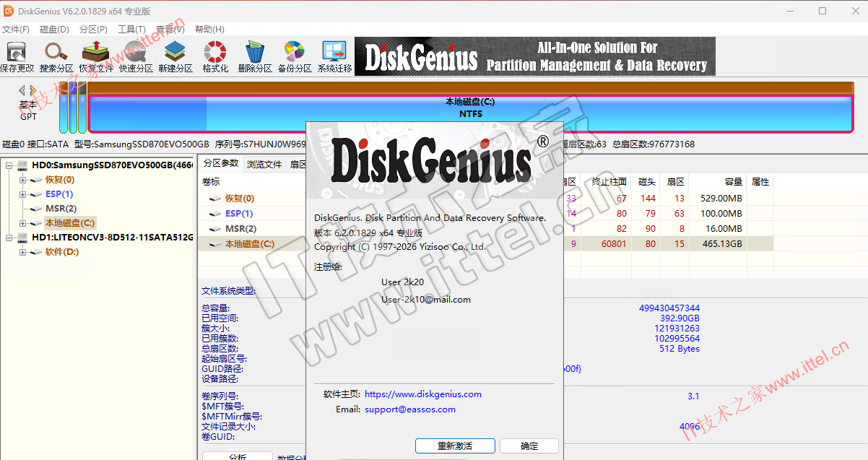
Task: Click the HD0 Samsung SSD disk icon
Action: pyautogui.click(x=22, y=165)
